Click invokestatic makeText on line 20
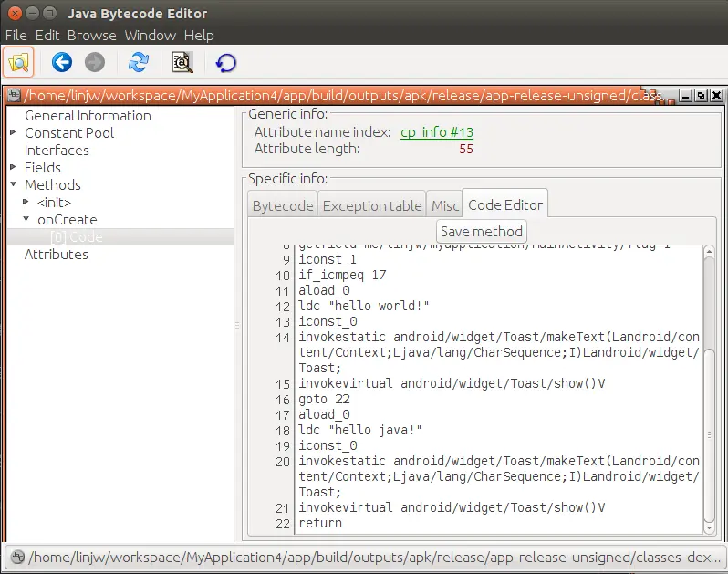This screenshot has height=574, width=728. [499, 476]
